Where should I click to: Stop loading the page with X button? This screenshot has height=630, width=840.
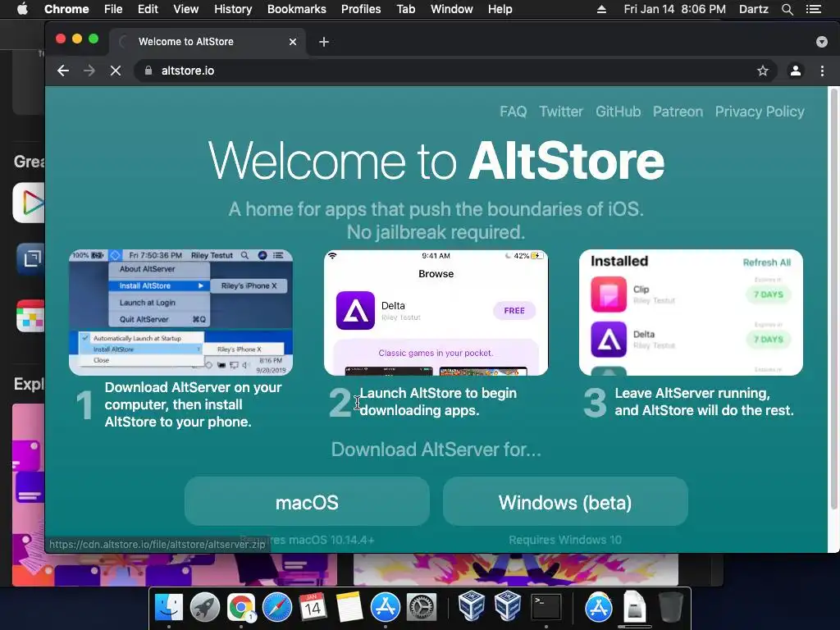click(x=115, y=71)
